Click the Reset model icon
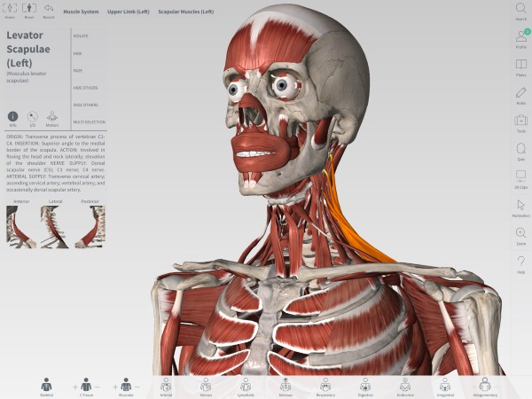Viewport: 532px width, 399px height. point(29,10)
